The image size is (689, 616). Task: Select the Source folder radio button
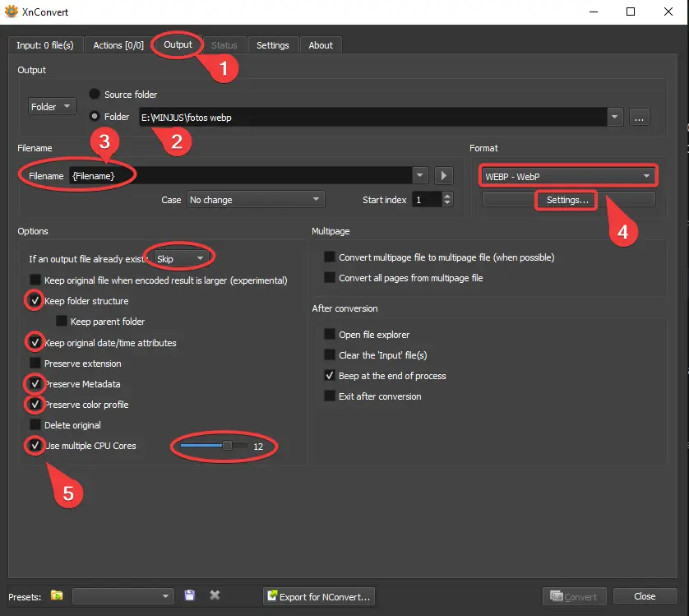(x=95, y=95)
